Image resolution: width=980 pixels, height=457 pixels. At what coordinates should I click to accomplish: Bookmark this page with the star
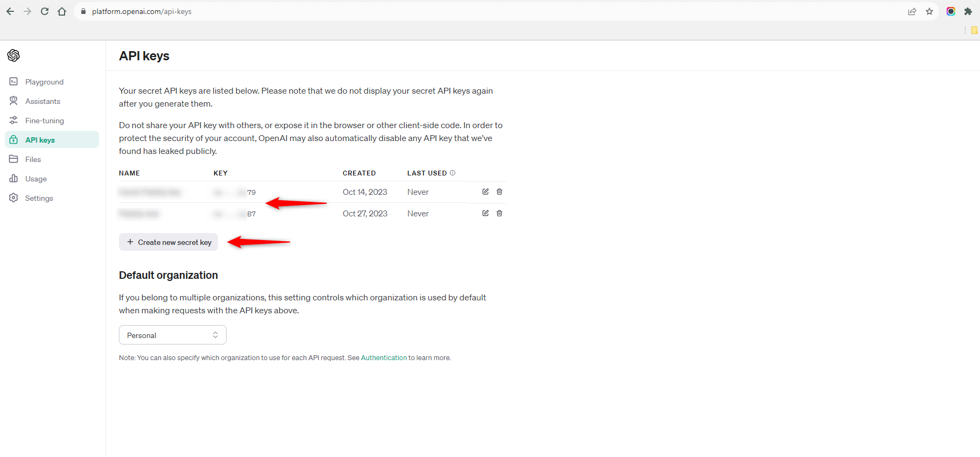pyautogui.click(x=929, y=11)
